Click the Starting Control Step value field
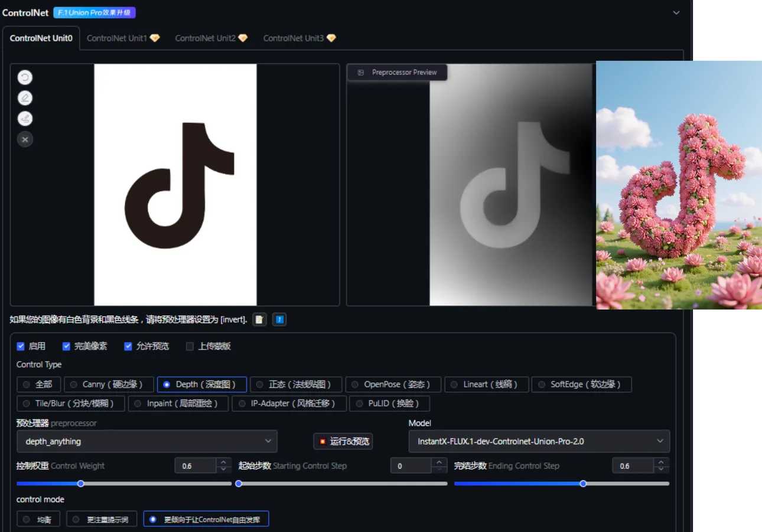762x532 pixels. [x=411, y=466]
